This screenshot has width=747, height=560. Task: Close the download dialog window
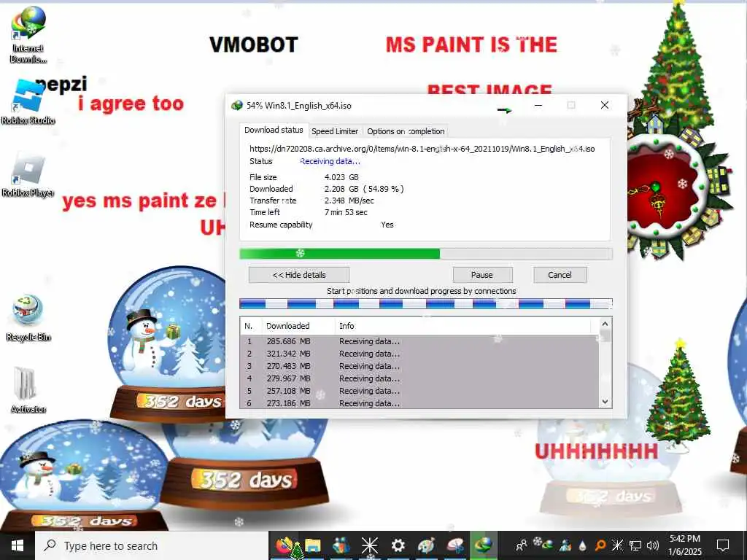605,105
